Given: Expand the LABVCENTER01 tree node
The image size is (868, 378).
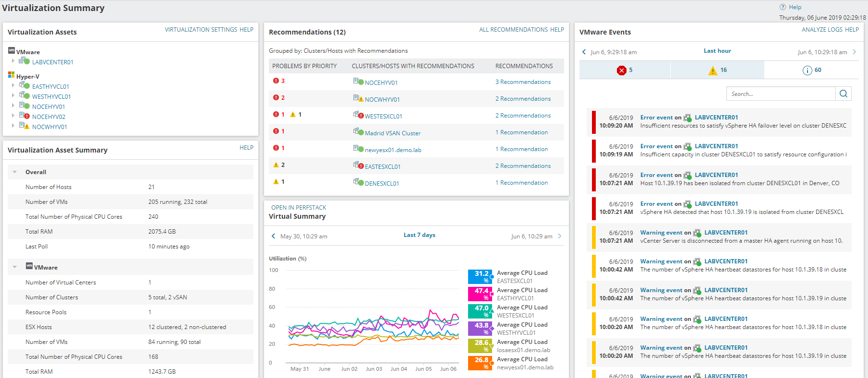Looking at the screenshot, I should point(13,61).
